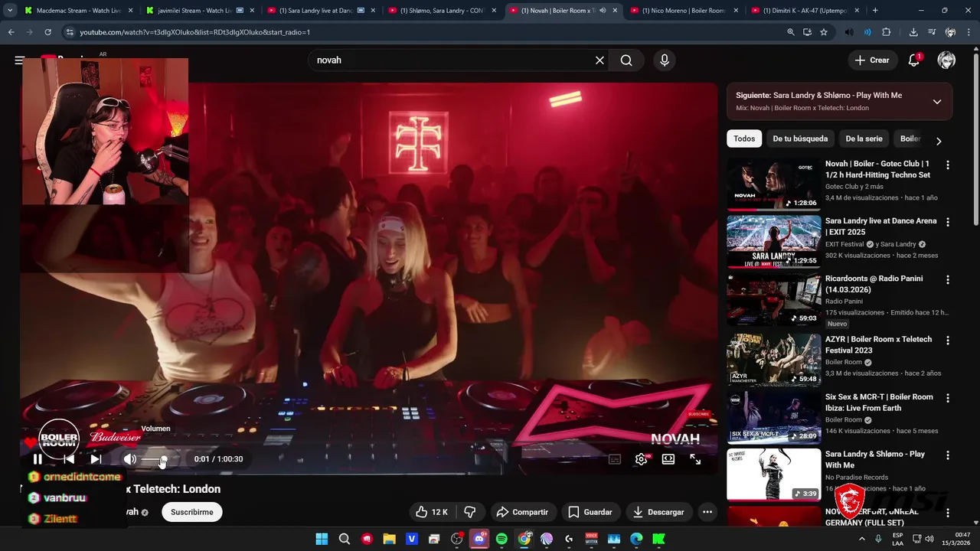This screenshot has width=980, height=551.
Task: Open options for Six Sex & MCR-T video
Action: (948, 398)
